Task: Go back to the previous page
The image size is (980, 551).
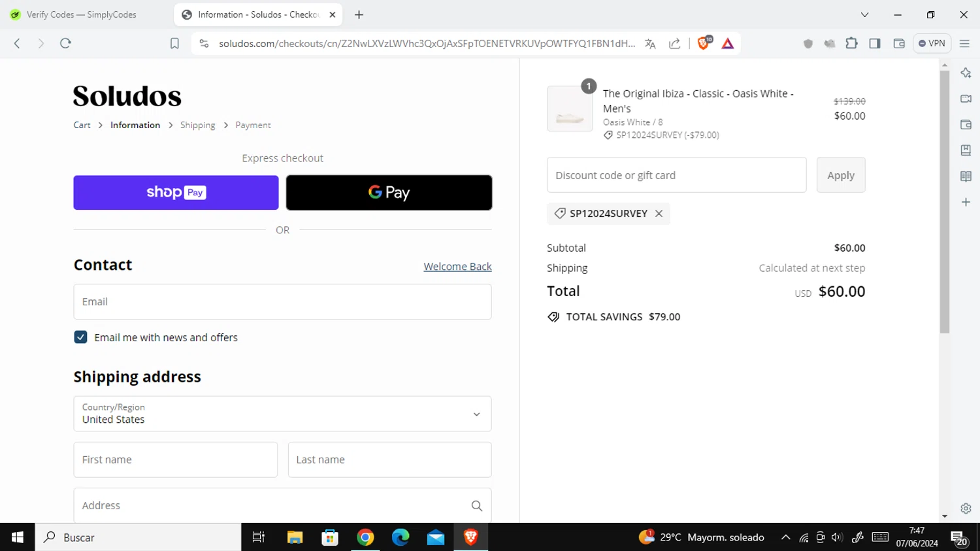Action: coord(17,43)
